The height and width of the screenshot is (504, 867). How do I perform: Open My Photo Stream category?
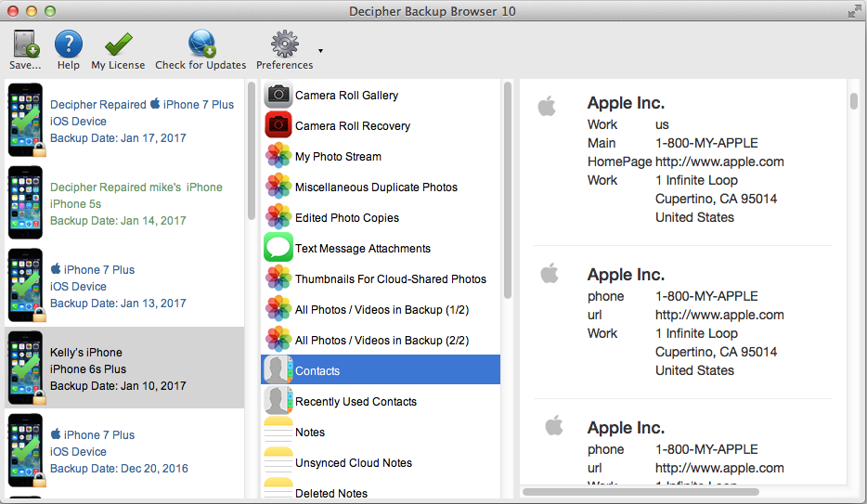click(x=338, y=156)
